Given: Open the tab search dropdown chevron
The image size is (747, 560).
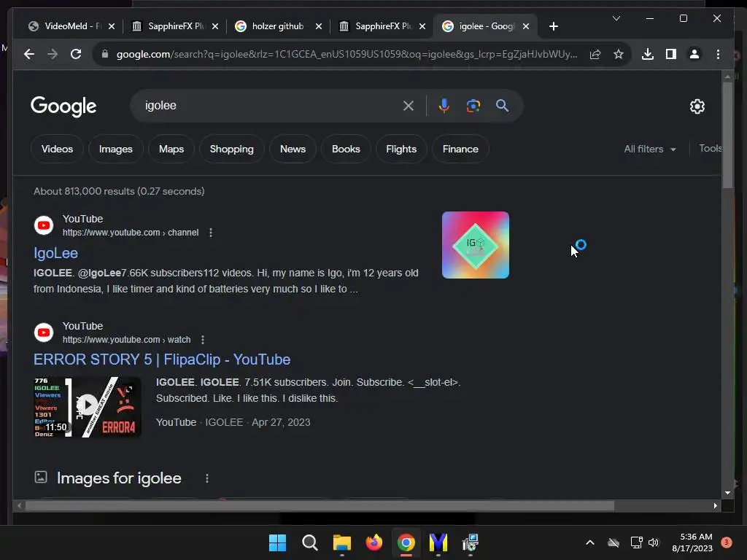Looking at the screenshot, I should [x=616, y=18].
